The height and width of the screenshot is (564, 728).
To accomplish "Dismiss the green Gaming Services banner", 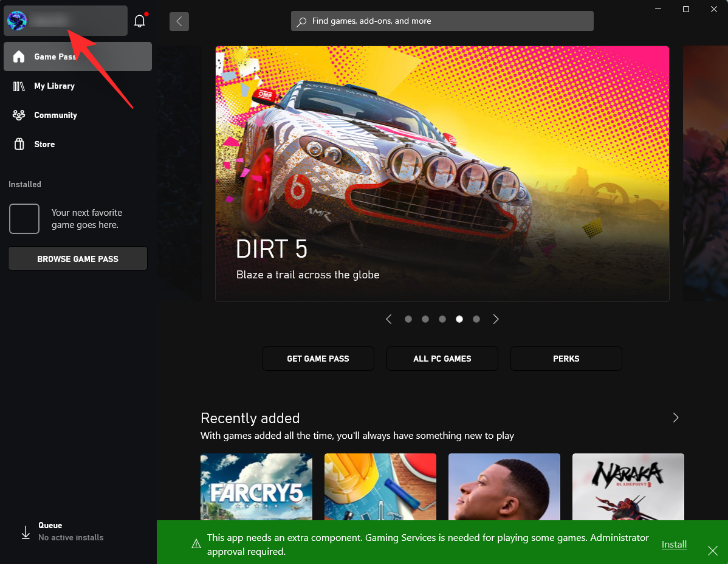I will (713, 550).
